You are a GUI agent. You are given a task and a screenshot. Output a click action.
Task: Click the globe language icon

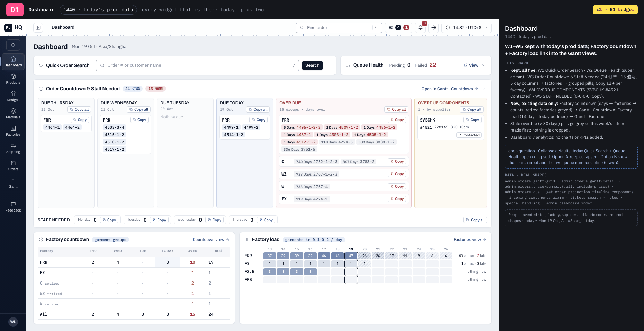[433, 28]
